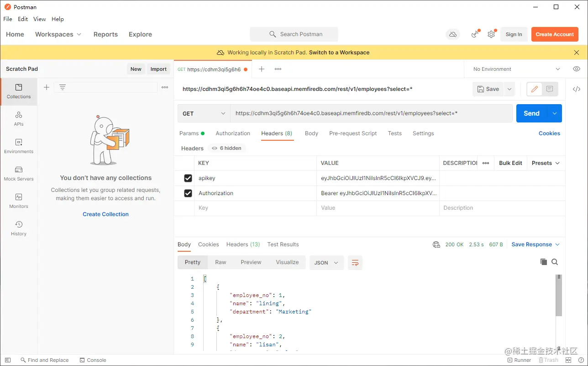Toggle the wrap lines icon in response
The image size is (588, 366).
[355, 263]
